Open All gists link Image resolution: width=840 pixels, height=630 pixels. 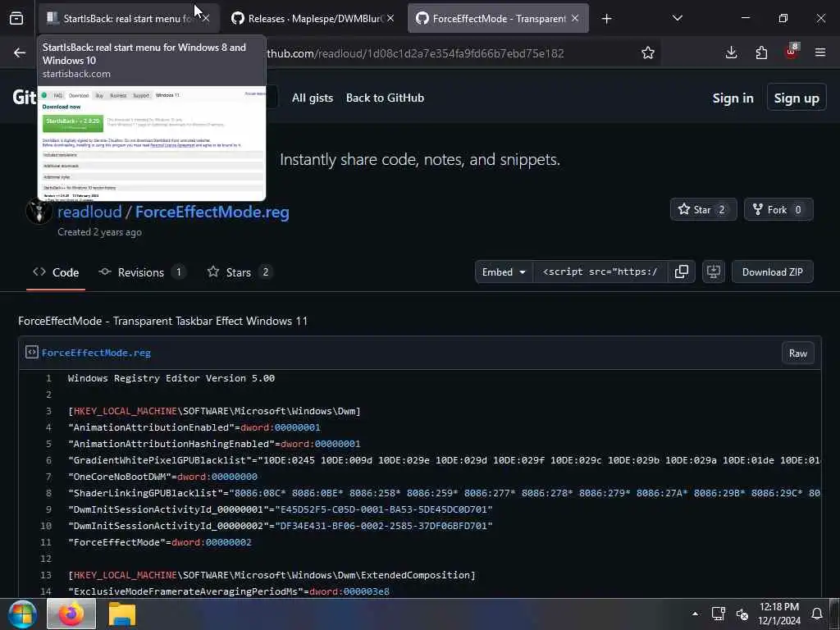(313, 98)
